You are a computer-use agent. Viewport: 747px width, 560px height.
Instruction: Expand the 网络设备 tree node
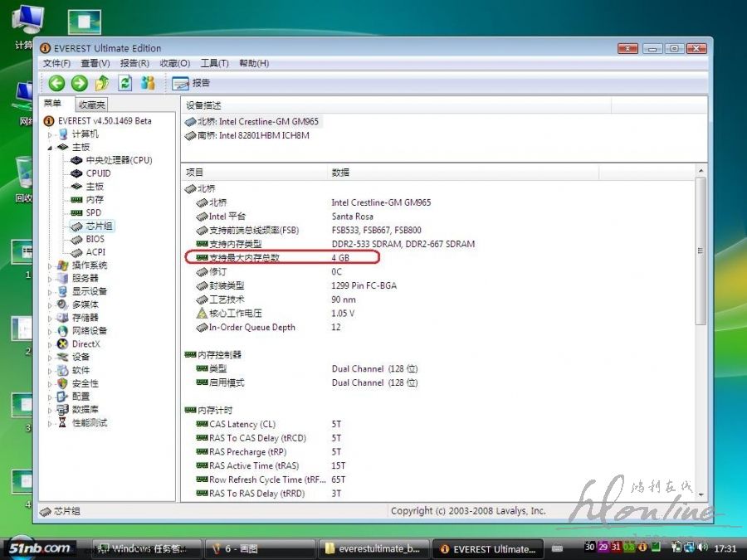[x=50, y=331]
